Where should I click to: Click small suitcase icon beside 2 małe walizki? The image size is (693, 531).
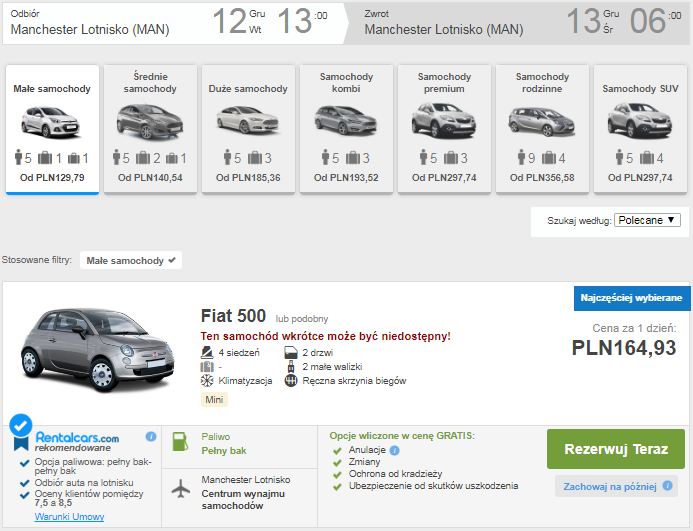291,367
